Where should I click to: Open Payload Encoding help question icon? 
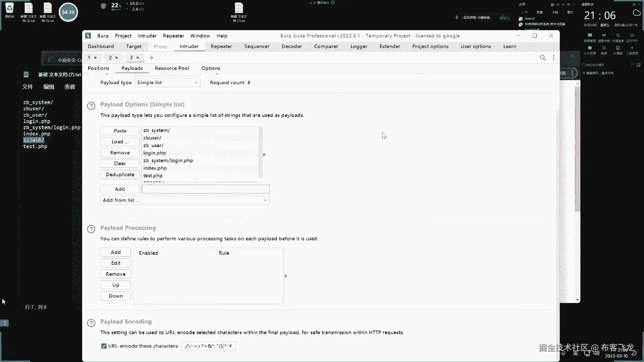click(91, 323)
